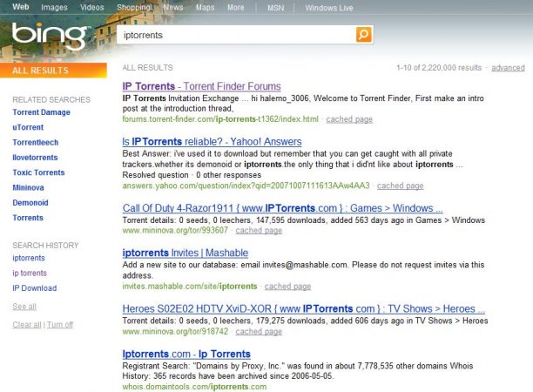Go to MSN link
The width and height of the screenshot is (533, 392).
pos(276,8)
